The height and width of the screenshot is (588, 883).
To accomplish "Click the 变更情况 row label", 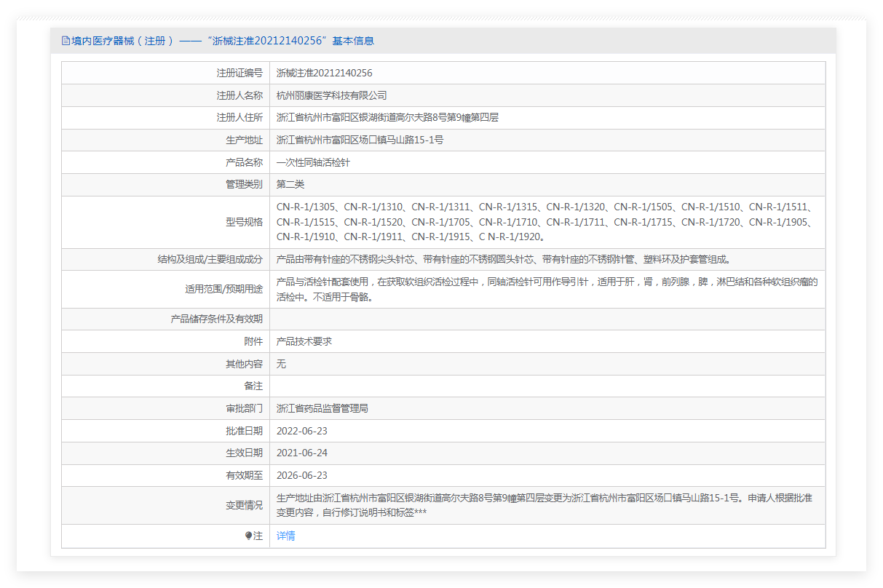I will point(244,505).
